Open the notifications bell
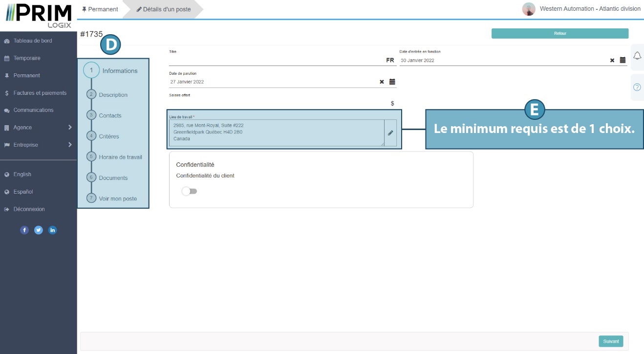Image resolution: width=644 pixels, height=354 pixels. [637, 56]
